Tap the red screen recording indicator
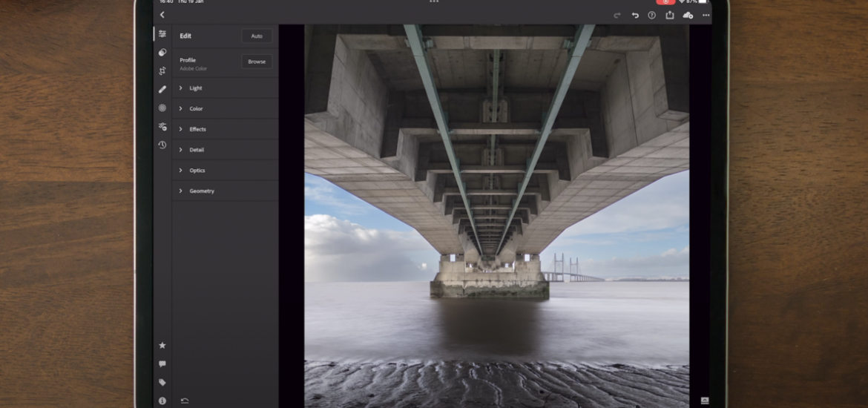Screen dimensions: 868x408 coord(665,1)
